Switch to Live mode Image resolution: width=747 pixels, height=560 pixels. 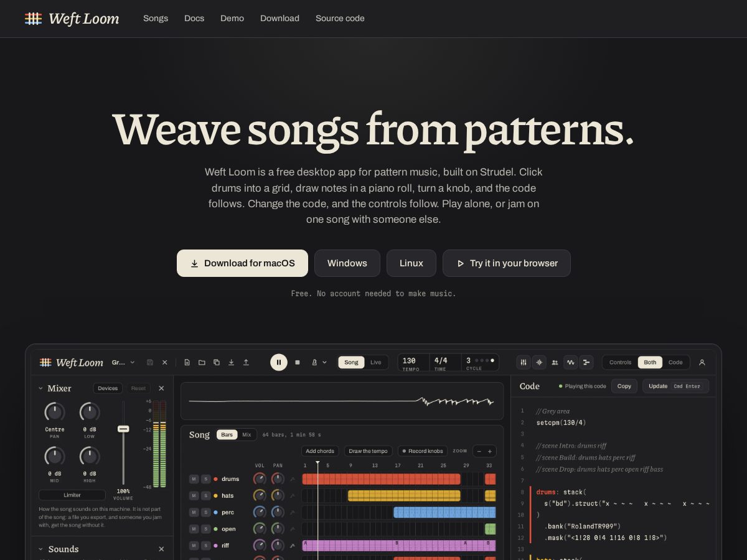tap(376, 362)
